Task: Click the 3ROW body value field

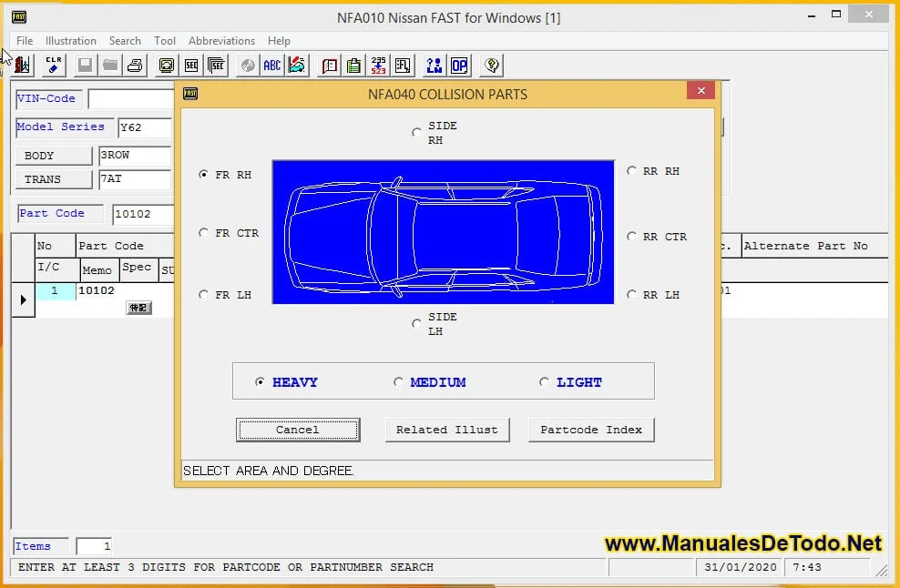Action: 135,156
